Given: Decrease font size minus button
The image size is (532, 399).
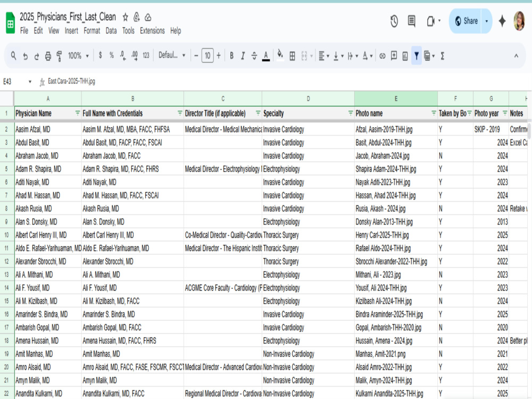Looking at the screenshot, I should pyautogui.click(x=196, y=56).
